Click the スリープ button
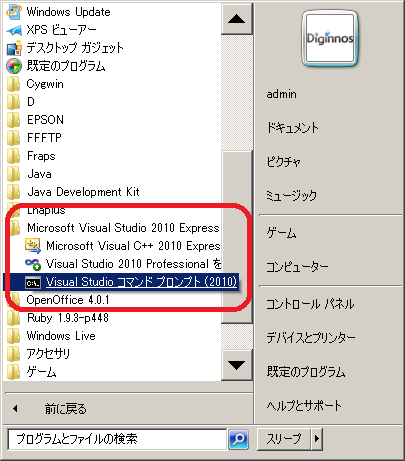Viewport: 405px width, 461px height. point(284,439)
